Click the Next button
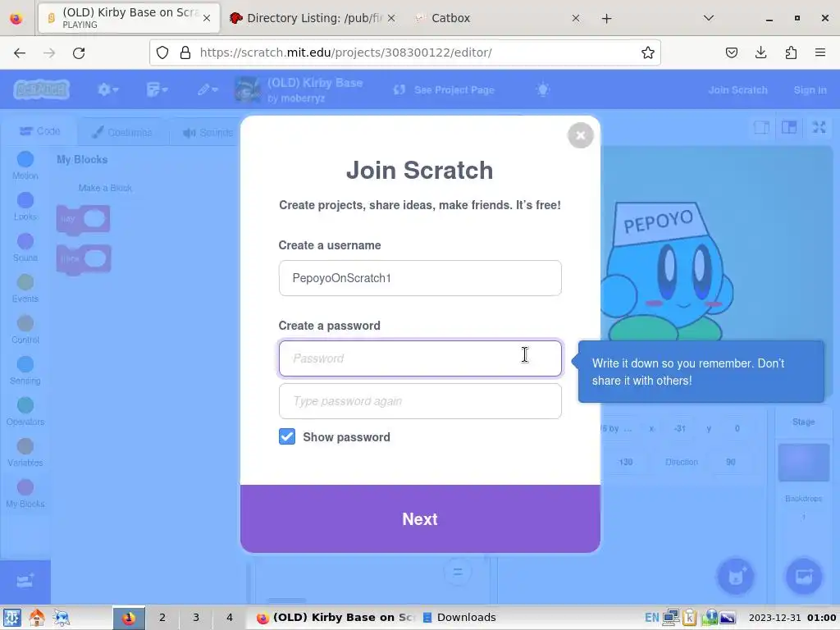840x630 pixels. point(420,518)
